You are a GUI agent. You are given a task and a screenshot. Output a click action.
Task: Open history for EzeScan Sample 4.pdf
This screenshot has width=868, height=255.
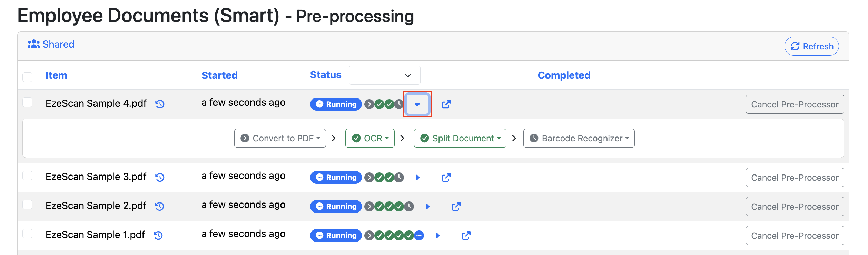pos(160,104)
